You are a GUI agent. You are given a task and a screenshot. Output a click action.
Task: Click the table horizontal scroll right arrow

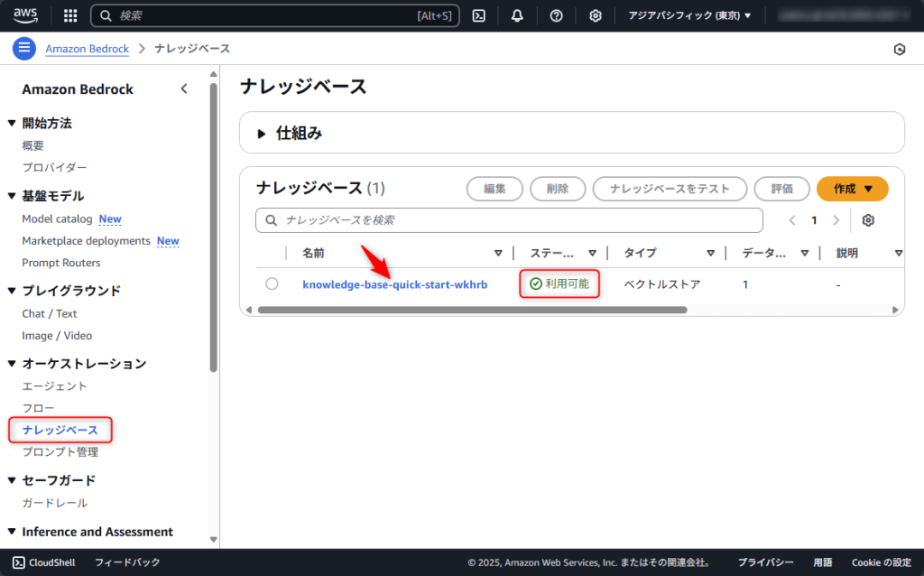click(x=895, y=310)
